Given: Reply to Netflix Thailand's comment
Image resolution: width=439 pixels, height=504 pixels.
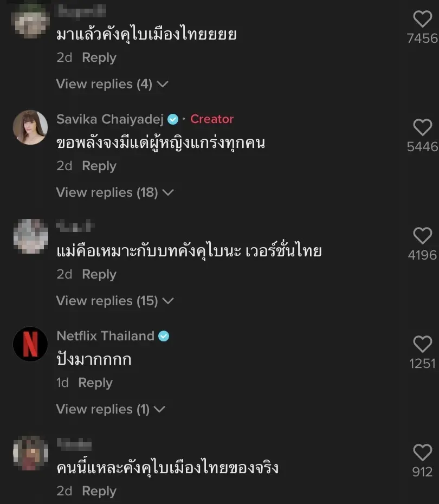Looking at the screenshot, I should coord(95,383).
